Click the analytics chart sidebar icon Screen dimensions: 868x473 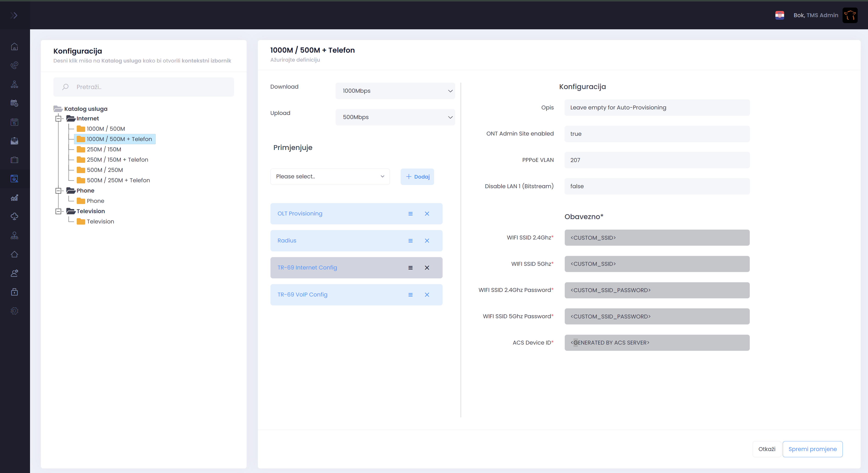point(14,198)
